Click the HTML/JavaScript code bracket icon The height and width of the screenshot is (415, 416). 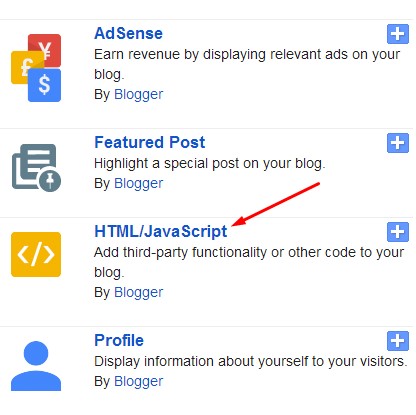[36, 254]
